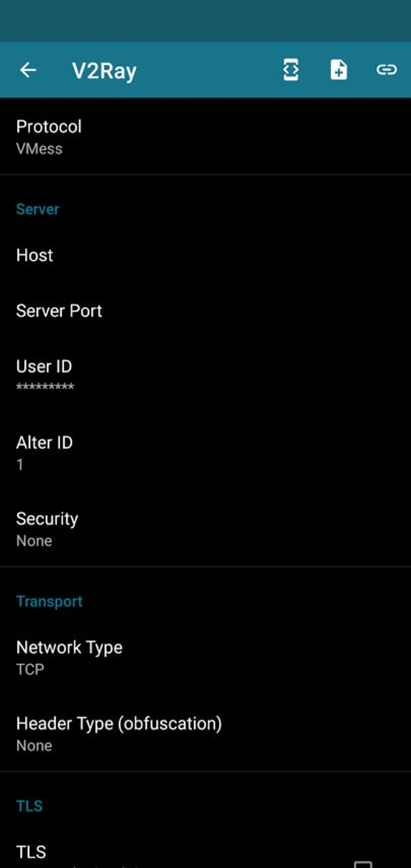Viewport: 411px width, 868px height.
Task: Go back using the arrow icon
Action: coord(28,70)
